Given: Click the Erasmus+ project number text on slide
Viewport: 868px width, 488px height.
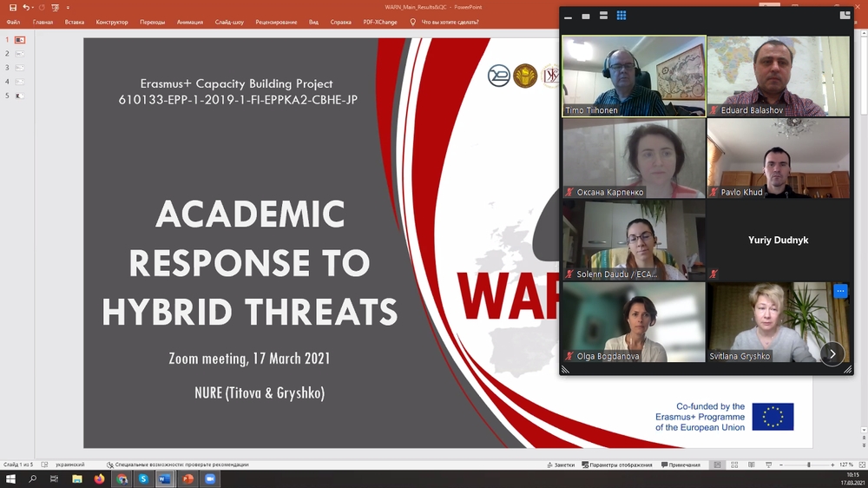Looking at the screenshot, I should click(x=238, y=100).
